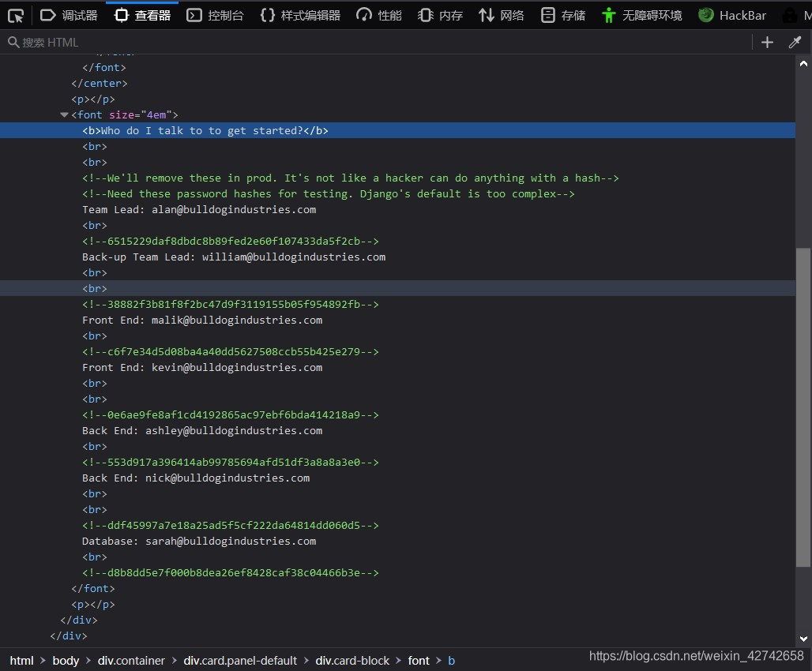
Task: Select the empty <p></p> node below </center>
Action: [93, 99]
